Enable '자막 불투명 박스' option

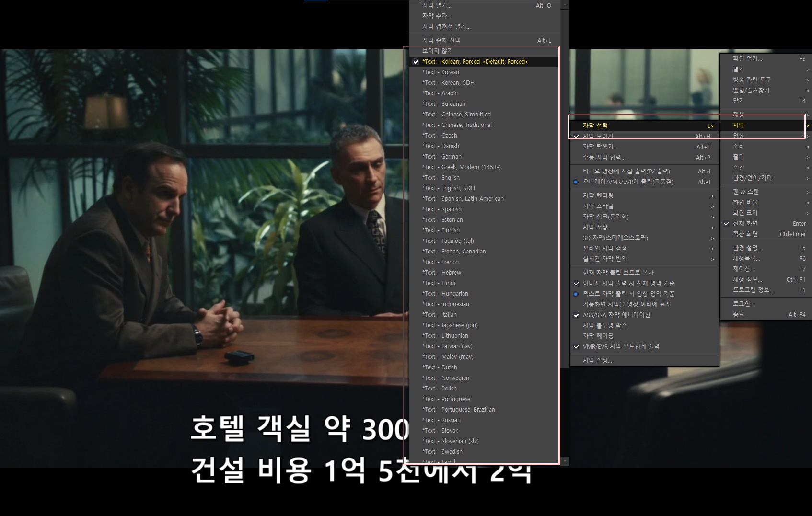(644, 325)
